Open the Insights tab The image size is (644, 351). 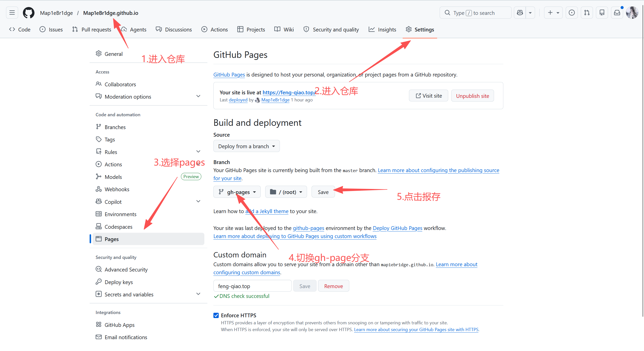pos(383,29)
